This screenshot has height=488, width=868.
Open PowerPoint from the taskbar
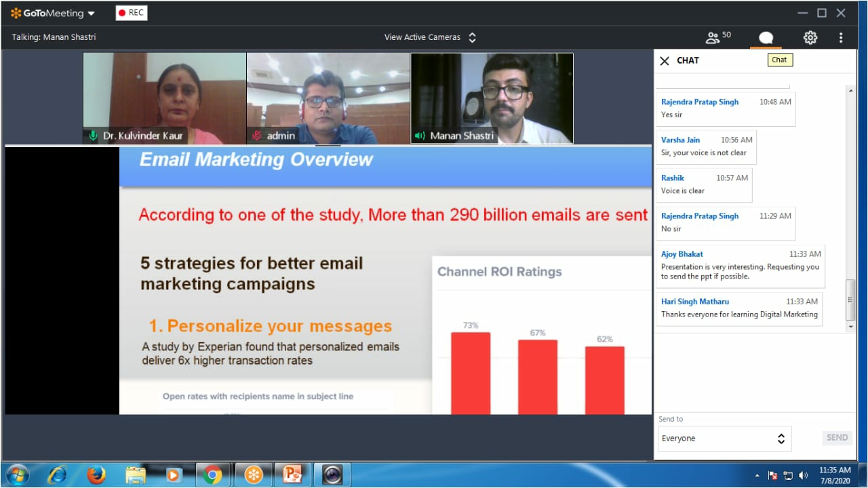(x=292, y=474)
